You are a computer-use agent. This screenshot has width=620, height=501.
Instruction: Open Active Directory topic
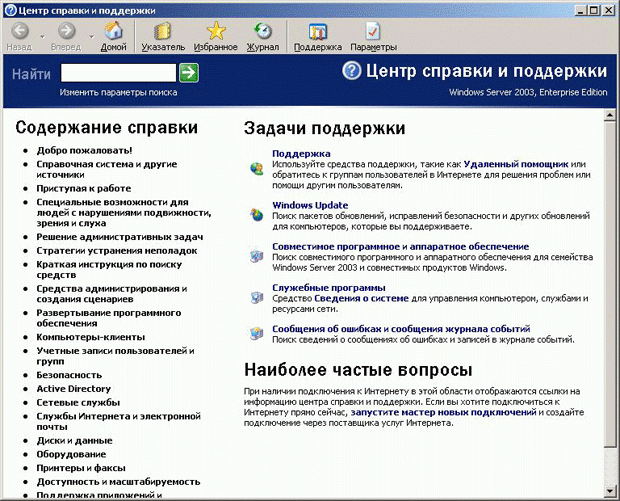click(74, 389)
